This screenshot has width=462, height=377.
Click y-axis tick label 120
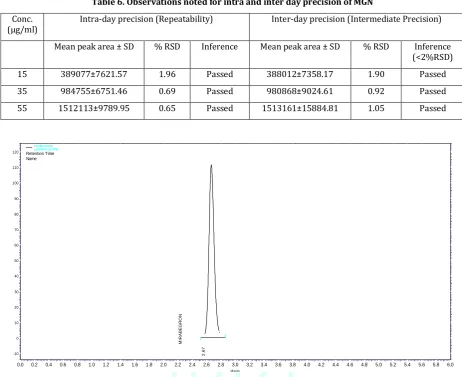click(x=15, y=152)
